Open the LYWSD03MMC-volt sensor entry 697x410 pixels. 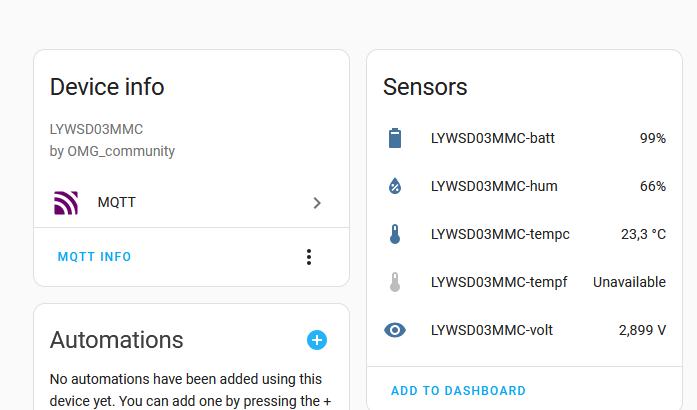click(x=525, y=330)
